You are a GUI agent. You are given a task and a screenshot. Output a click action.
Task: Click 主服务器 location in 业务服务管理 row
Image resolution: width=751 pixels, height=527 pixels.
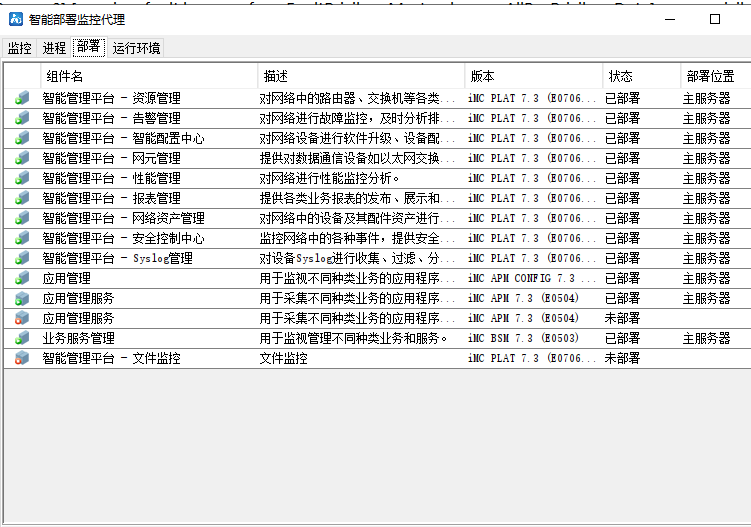pyautogui.click(x=706, y=338)
